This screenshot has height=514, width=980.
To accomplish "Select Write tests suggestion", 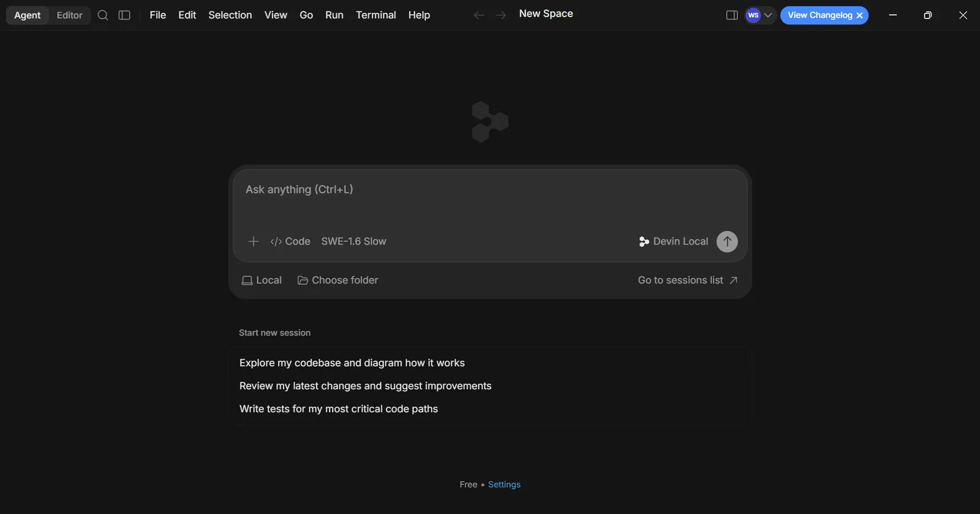I will point(490,409).
